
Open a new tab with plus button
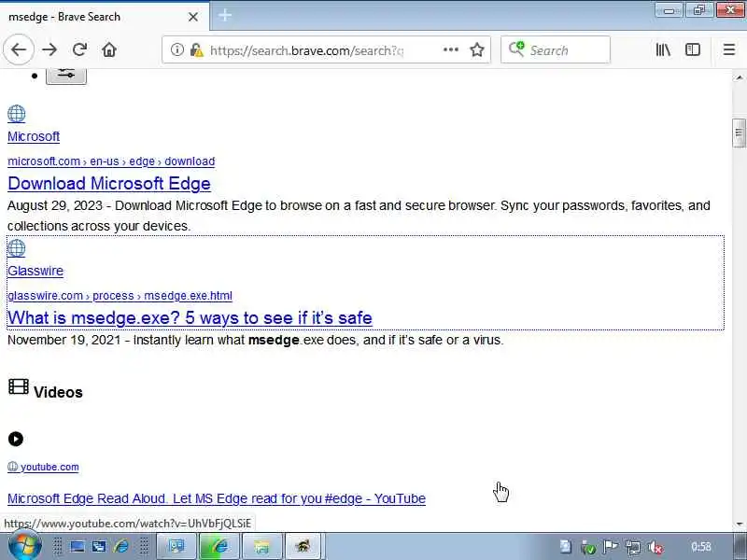(x=225, y=16)
